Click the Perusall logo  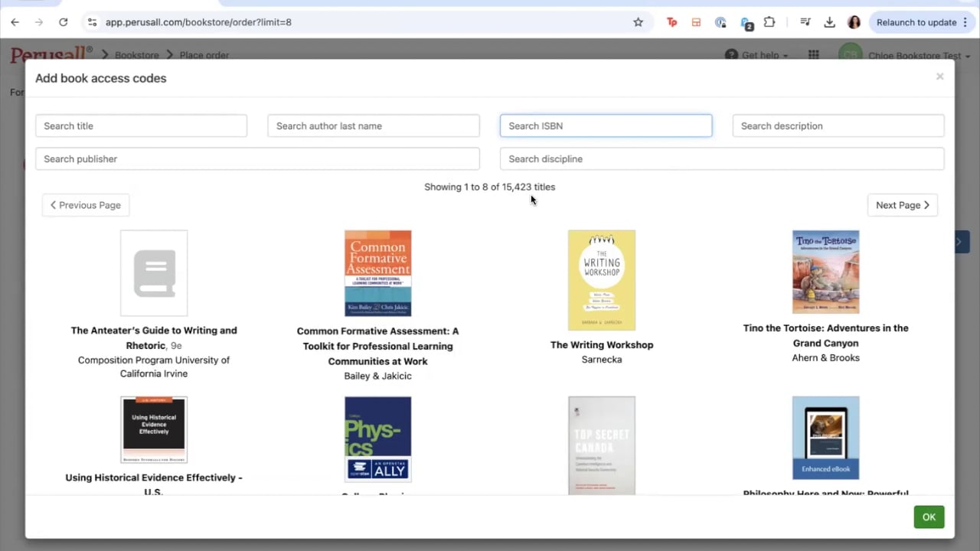tap(51, 54)
